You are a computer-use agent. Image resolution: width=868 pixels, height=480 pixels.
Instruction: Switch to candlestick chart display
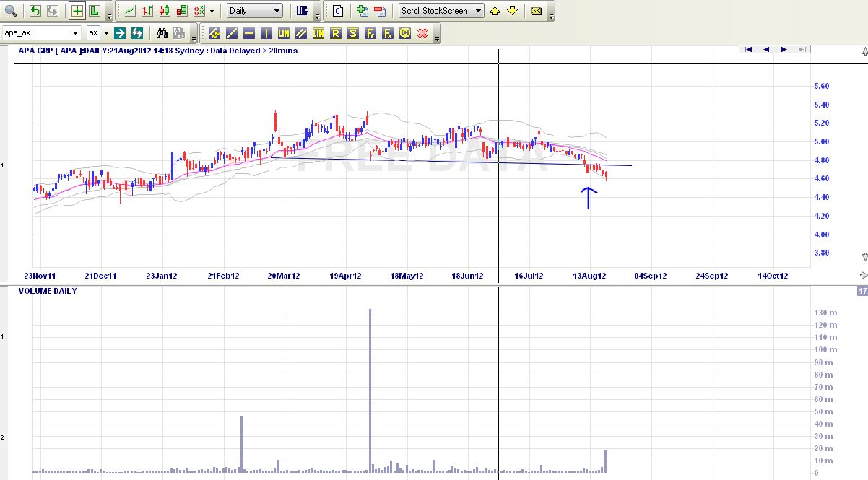point(165,11)
